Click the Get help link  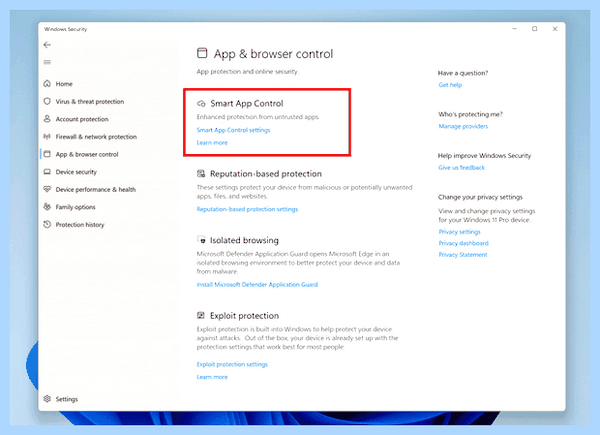(x=450, y=85)
